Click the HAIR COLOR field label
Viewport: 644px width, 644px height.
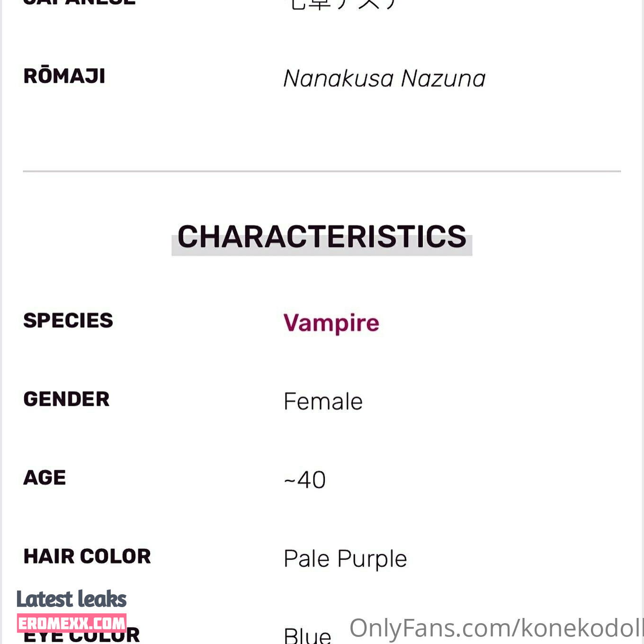click(87, 556)
